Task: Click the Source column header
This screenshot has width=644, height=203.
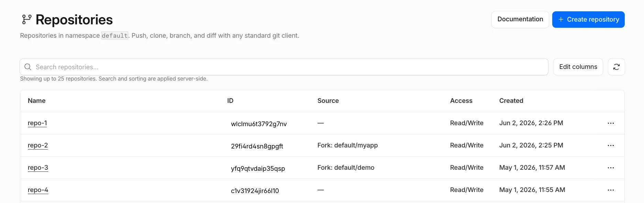Action: click(x=328, y=101)
